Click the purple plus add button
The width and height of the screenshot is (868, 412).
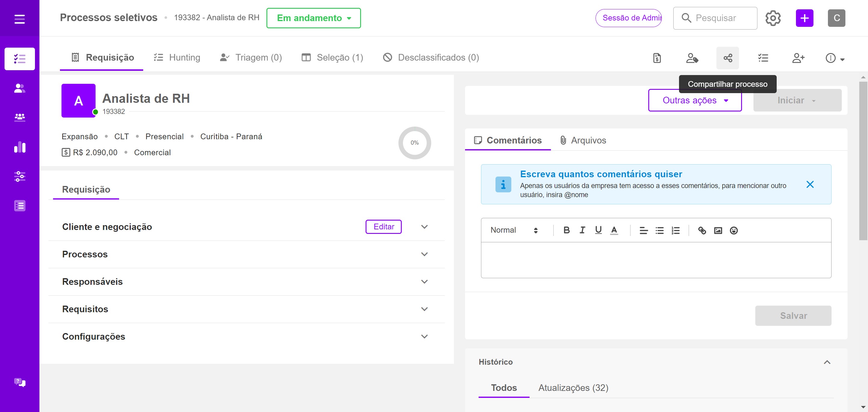coord(804,18)
